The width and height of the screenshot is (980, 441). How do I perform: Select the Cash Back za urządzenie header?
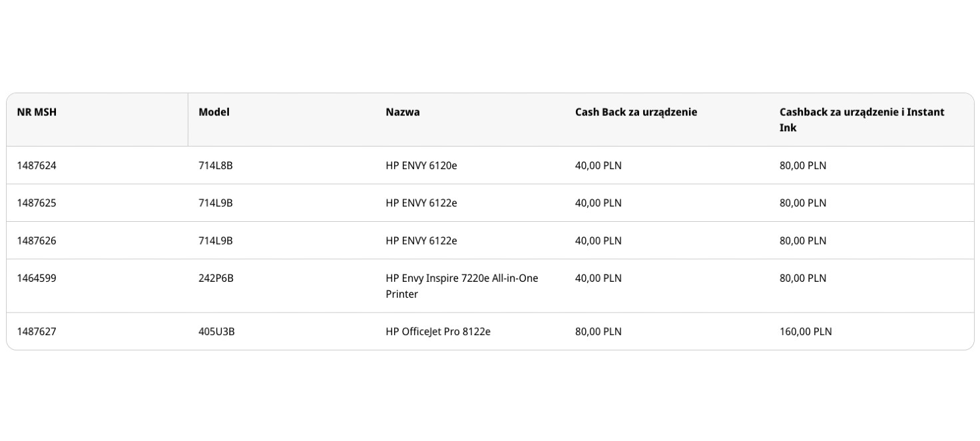click(x=636, y=112)
